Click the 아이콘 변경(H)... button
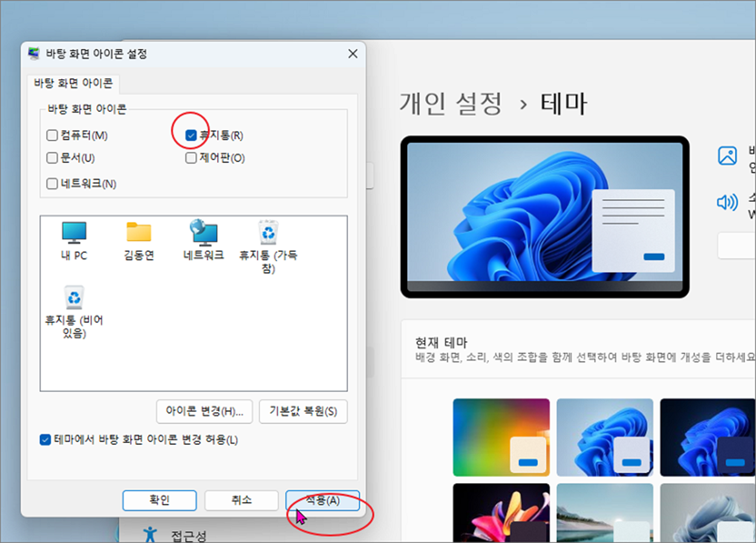Image resolution: width=756 pixels, height=543 pixels. coord(204,412)
